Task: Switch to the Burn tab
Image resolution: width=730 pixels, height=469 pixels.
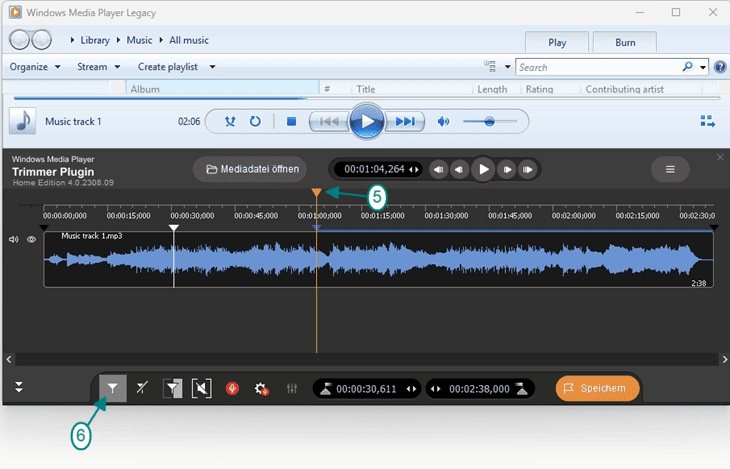Action: [625, 42]
